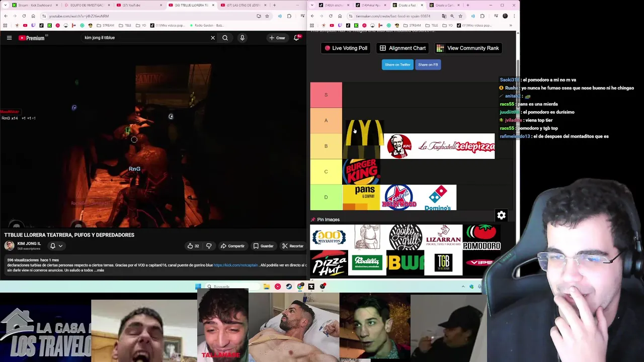Open the kick.com/notcaptain link in description
This screenshot has width=644, height=362.
pos(235,265)
